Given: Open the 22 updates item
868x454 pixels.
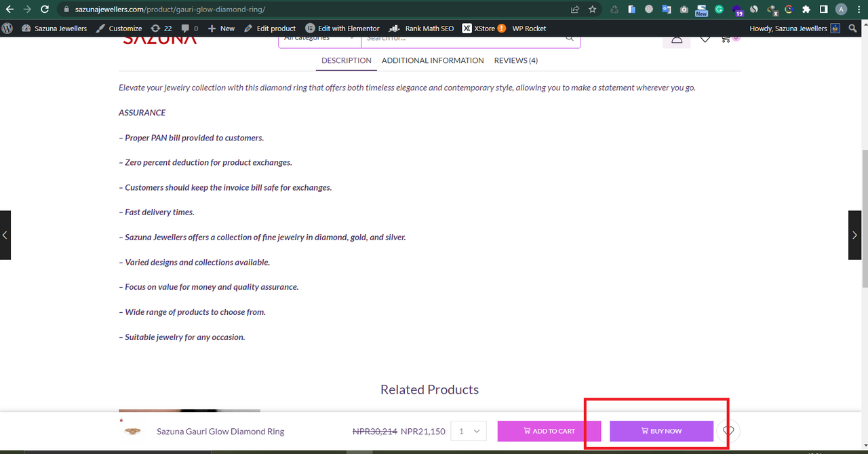Looking at the screenshot, I should (161, 29).
